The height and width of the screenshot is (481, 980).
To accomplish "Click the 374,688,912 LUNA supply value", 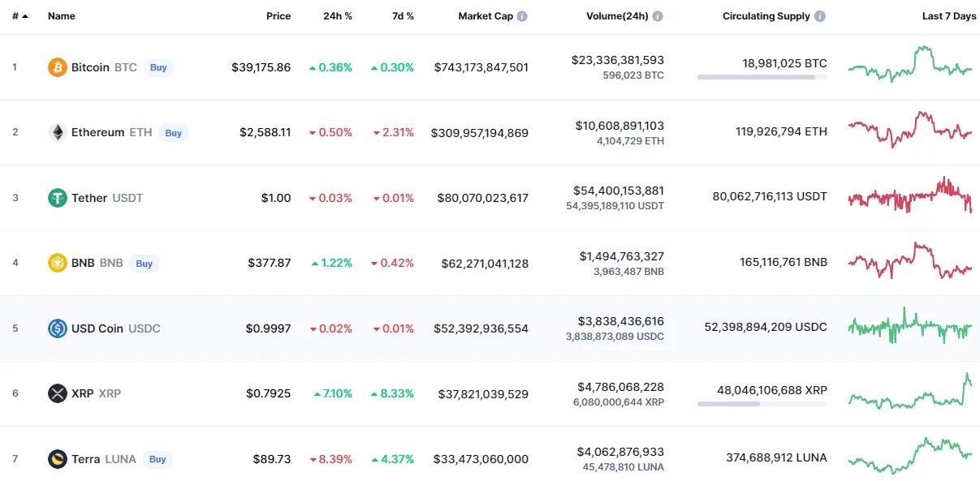I will (777, 457).
